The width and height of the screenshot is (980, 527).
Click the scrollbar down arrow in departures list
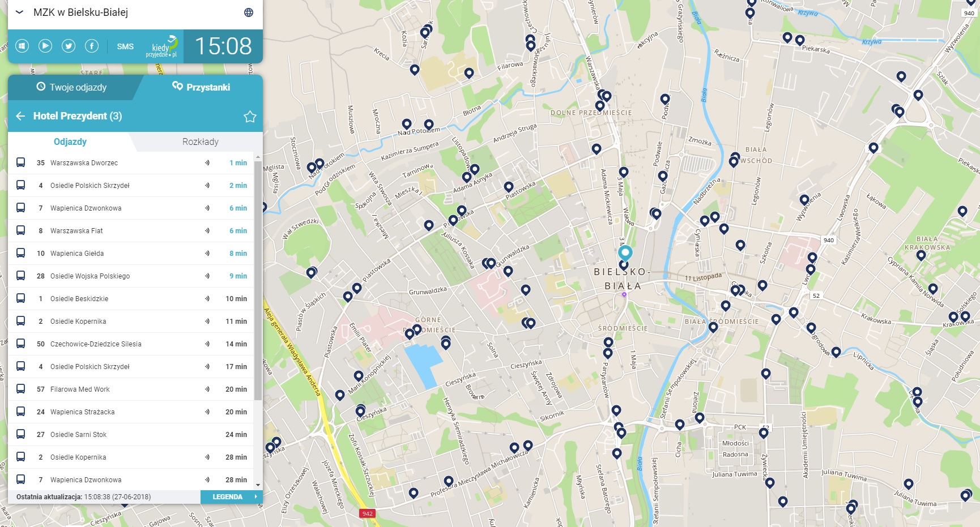(258, 485)
